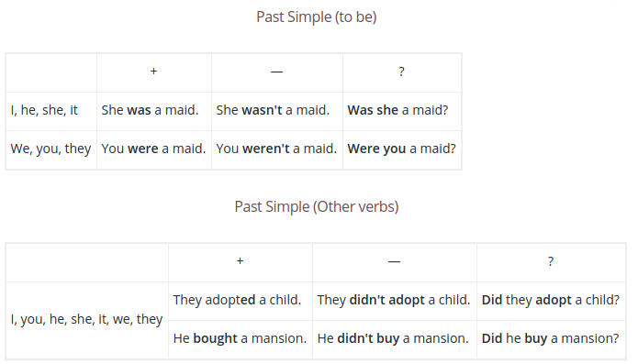Select the question mark header in first table
Viewport: 638px width, 364px height.
click(x=401, y=72)
